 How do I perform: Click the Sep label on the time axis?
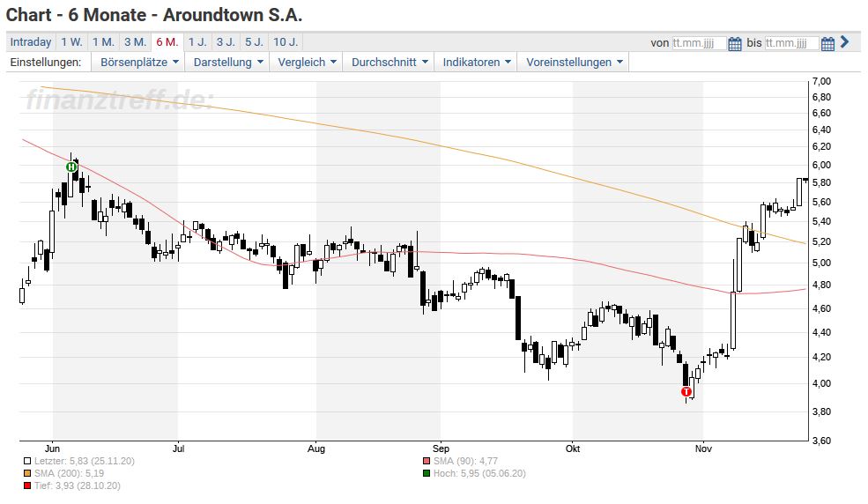(441, 448)
